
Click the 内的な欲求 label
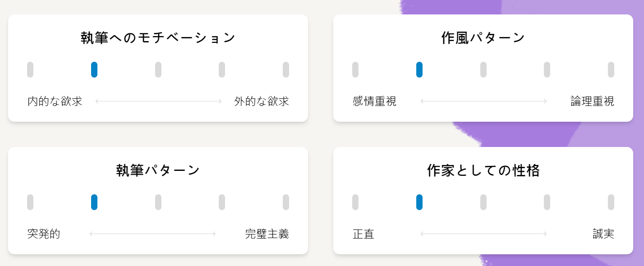coord(55,101)
